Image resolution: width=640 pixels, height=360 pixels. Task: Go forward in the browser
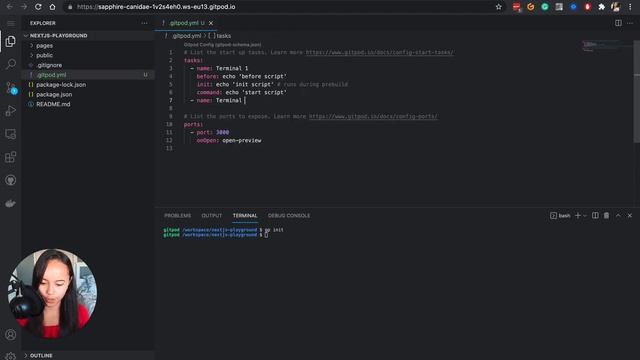click(x=24, y=7)
